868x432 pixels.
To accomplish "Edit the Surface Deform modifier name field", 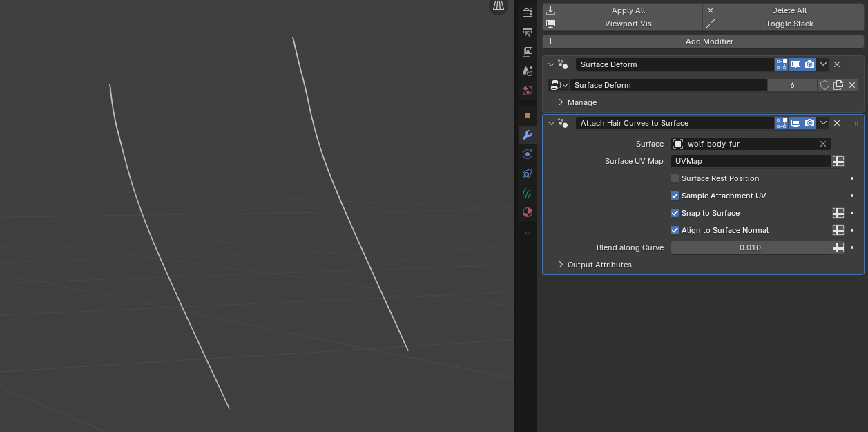I will point(675,64).
